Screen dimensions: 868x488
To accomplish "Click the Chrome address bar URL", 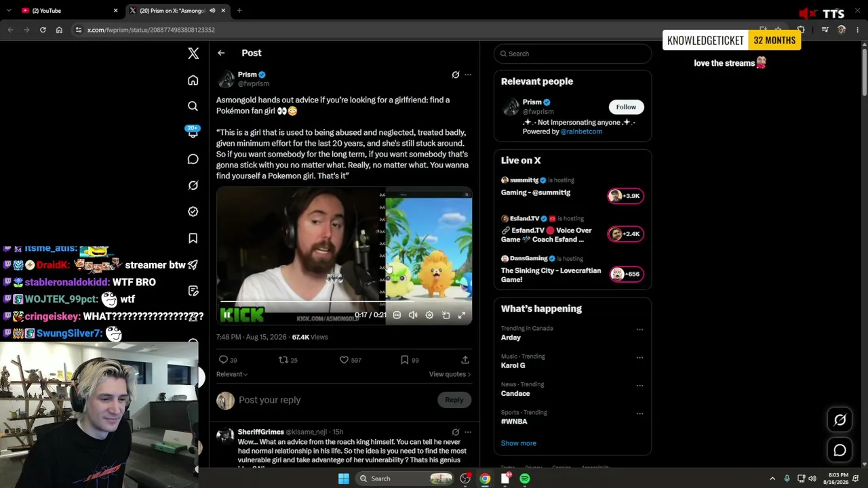I will pyautogui.click(x=151, y=30).
